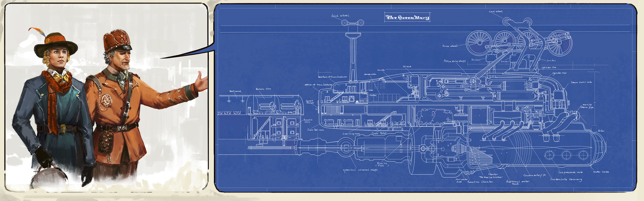644x201 pixels.
Task: Click the 'office of train Conductor' label
Action: pos(318,85)
